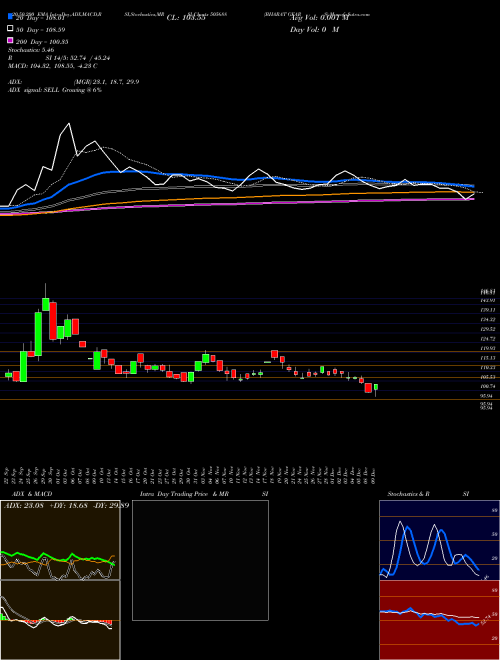
Task: Click the ADX signal SELL text
Action: pyautogui.click(x=55, y=90)
